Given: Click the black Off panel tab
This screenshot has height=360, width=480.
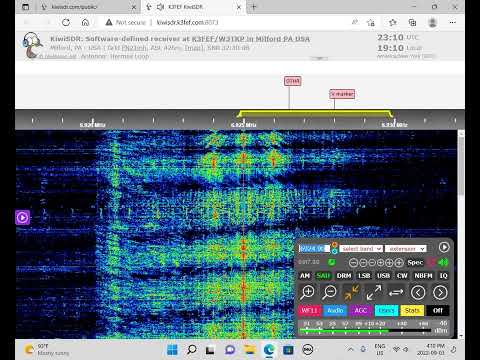Looking at the screenshot, I should [438, 310].
